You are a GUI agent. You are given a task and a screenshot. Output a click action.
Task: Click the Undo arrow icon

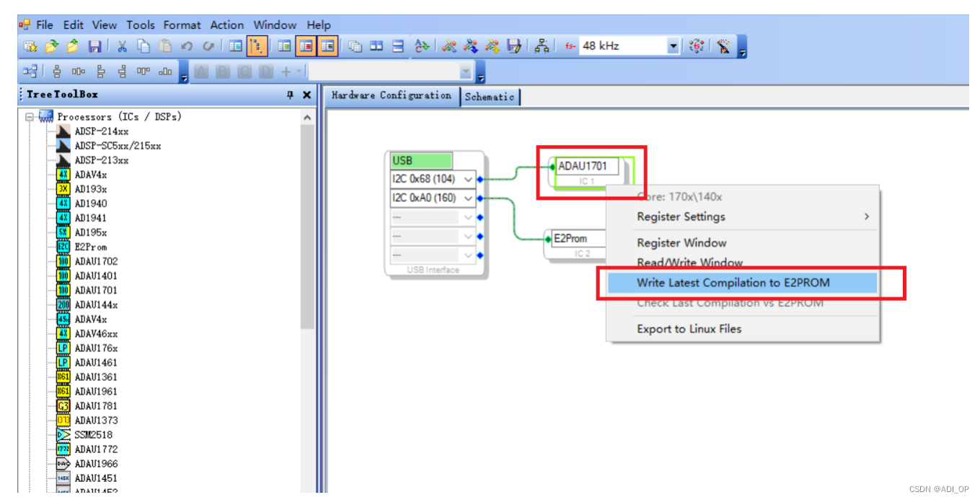point(187,46)
